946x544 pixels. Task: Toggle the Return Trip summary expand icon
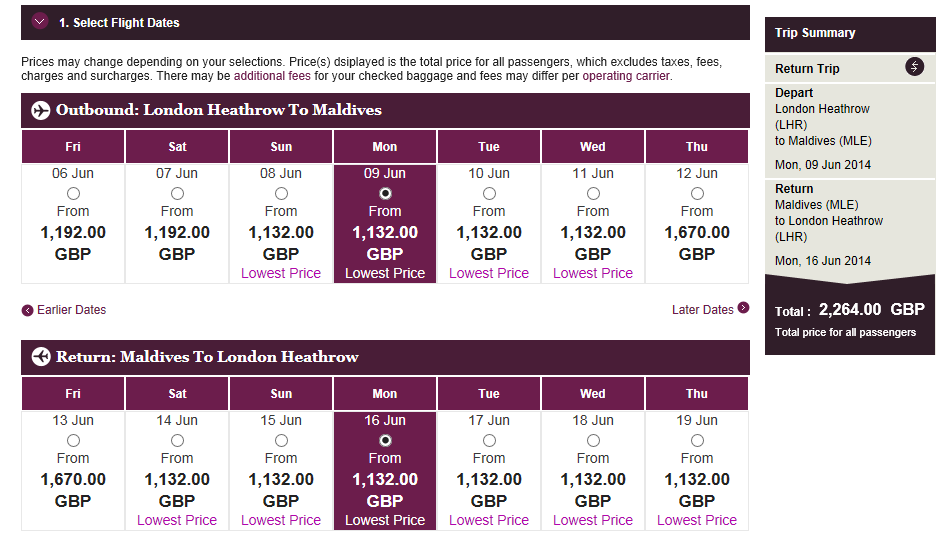(x=915, y=67)
